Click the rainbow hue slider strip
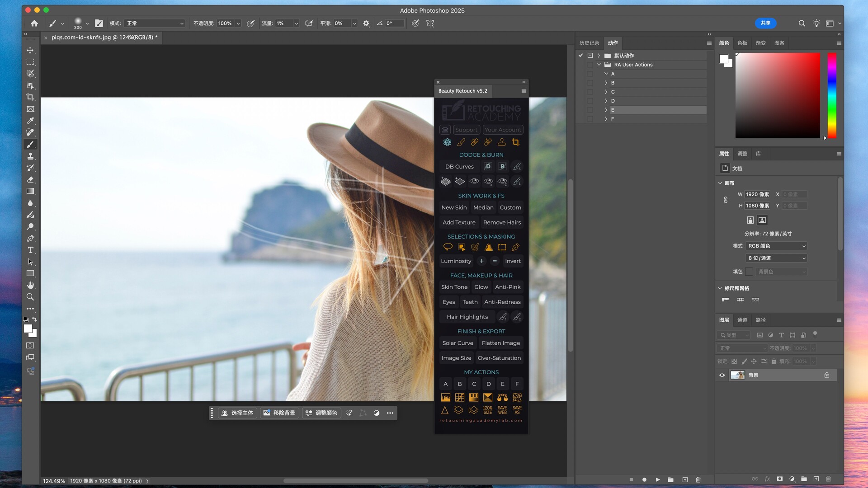The image size is (868, 488). [832, 95]
